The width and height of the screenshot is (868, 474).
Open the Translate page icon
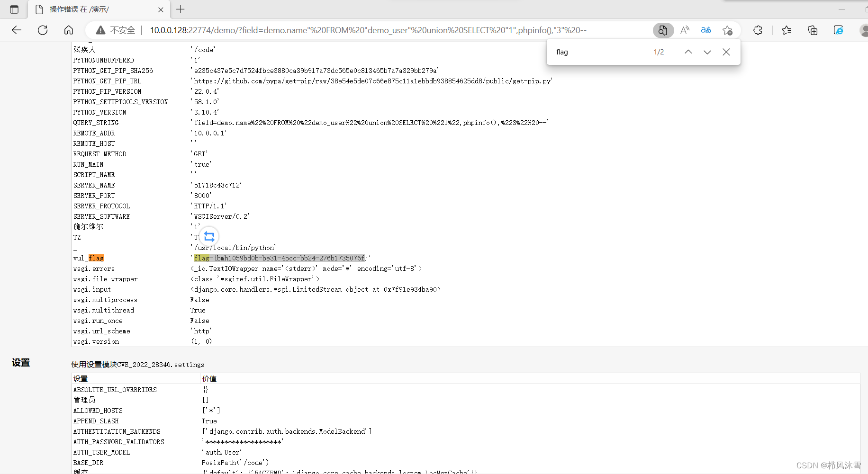point(706,30)
